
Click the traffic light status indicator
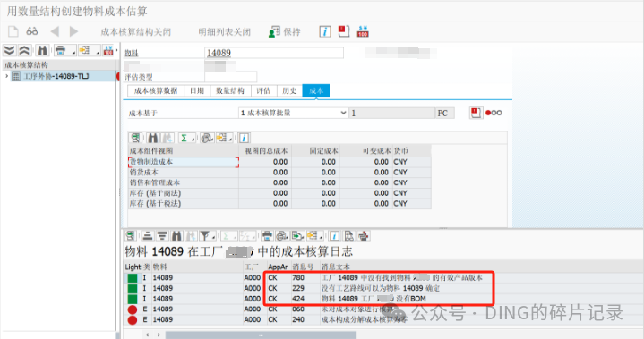coord(494,113)
